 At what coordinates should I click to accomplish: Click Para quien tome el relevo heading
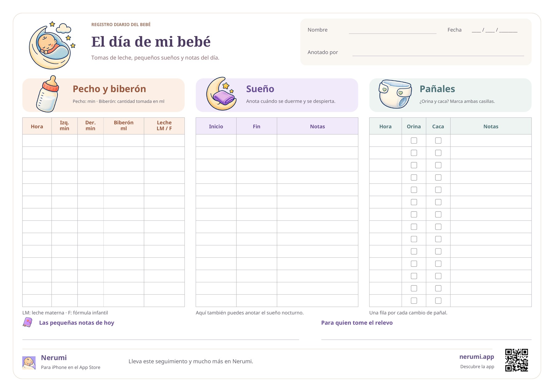[357, 323]
